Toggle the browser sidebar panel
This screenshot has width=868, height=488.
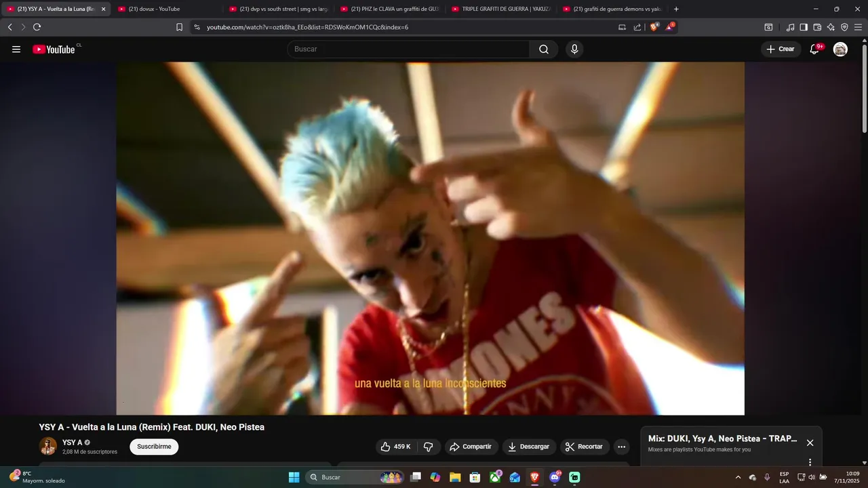pos(804,27)
